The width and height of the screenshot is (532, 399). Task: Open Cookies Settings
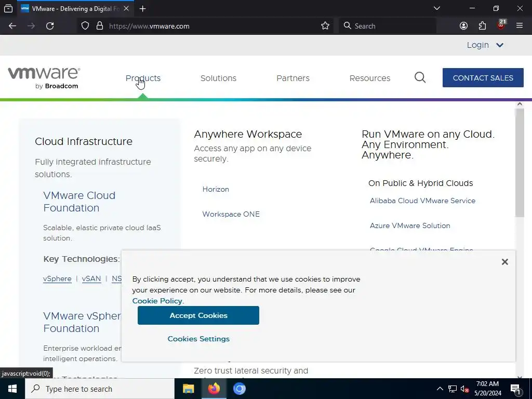[x=198, y=339]
